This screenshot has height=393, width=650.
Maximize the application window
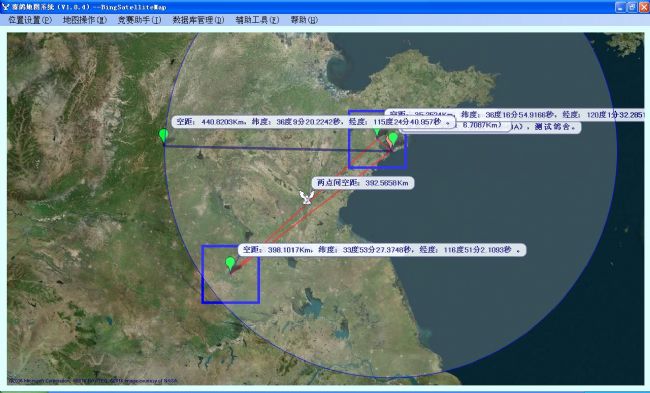coord(632,7)
